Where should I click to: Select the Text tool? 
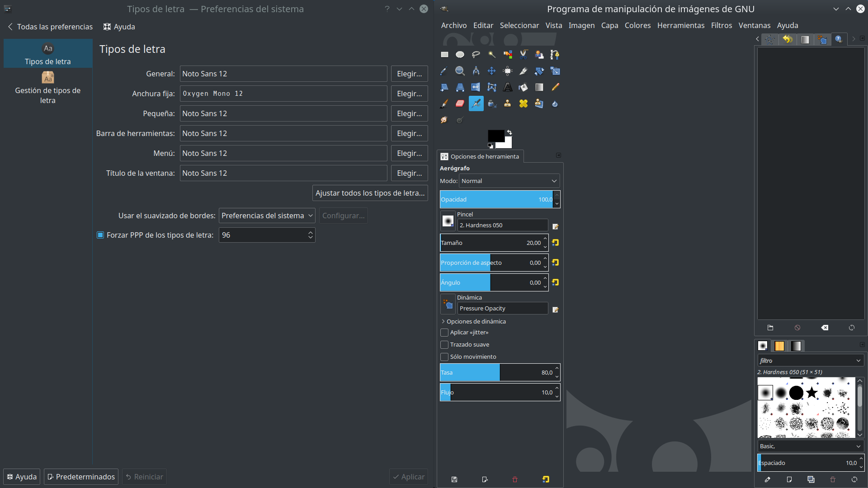coord(508,87)
